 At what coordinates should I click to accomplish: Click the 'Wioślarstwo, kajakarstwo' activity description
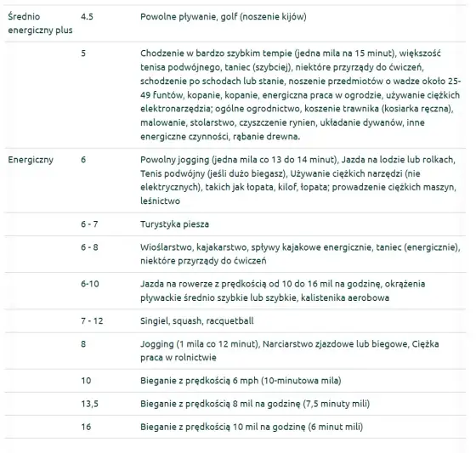300,254
